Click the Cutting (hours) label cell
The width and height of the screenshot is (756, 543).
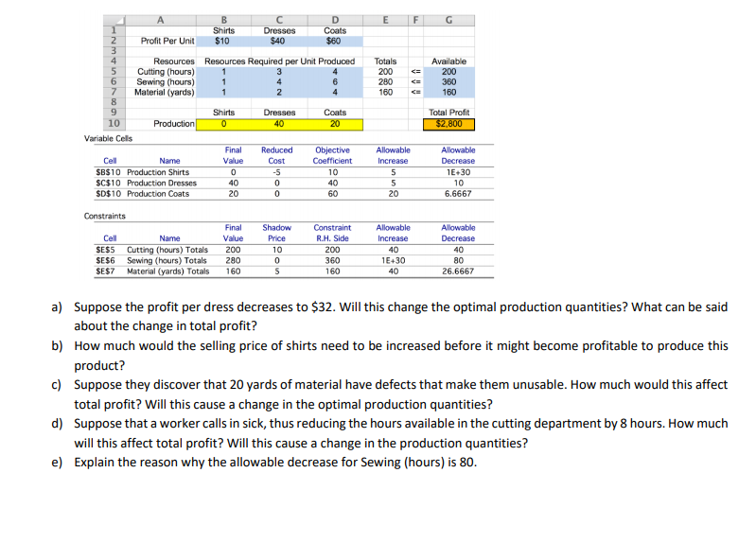pyautogui.click(x=166, y=71)
